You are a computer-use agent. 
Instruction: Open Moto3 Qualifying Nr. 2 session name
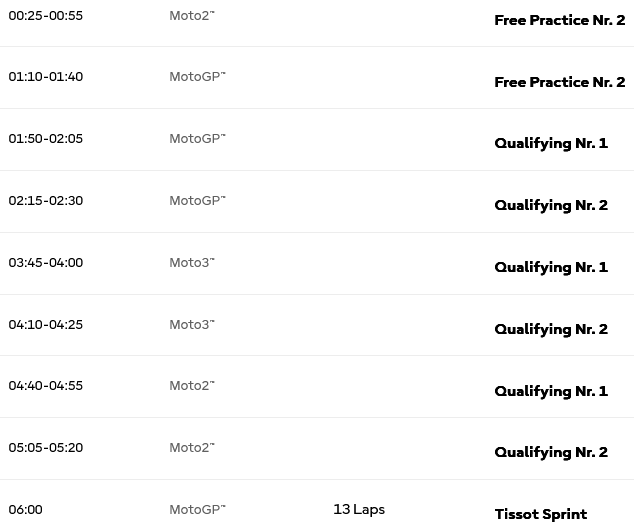point(551,329)
